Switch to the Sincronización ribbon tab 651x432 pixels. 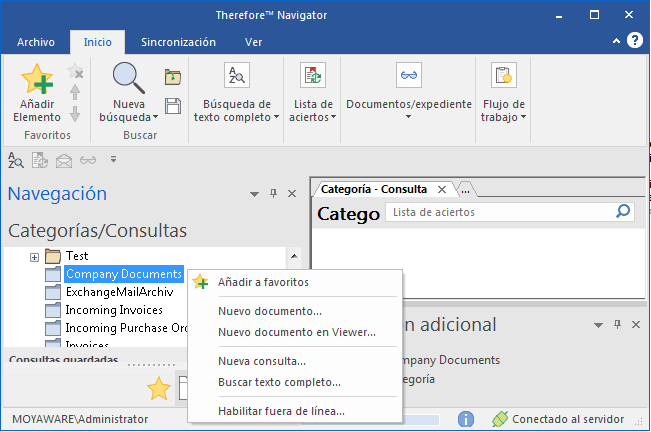coord(178,42)
